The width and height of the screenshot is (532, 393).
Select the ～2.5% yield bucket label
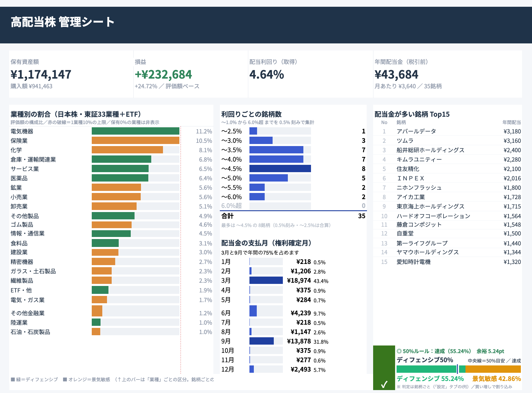coord(232,131)
